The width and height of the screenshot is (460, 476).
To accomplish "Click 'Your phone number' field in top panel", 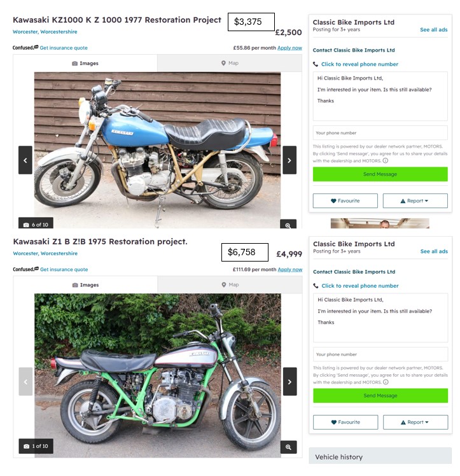I will coord(380,132).
